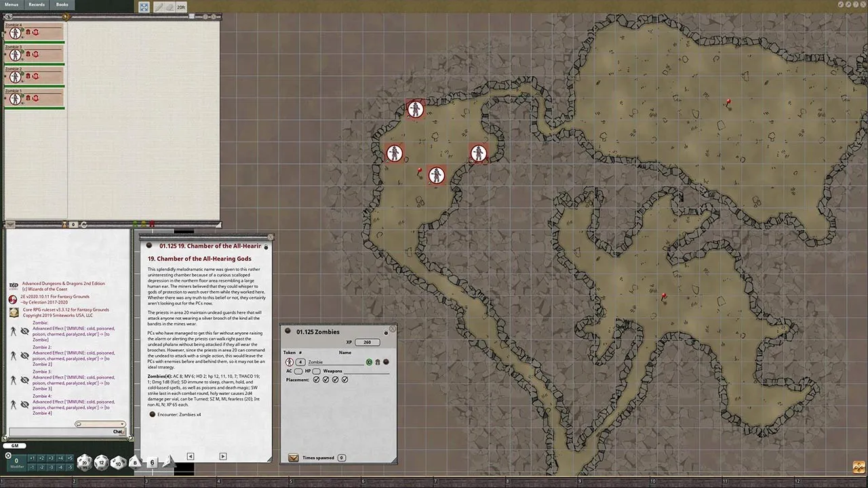Toggle first Placement checkmark
868x488 pixels.
[317, 380]
